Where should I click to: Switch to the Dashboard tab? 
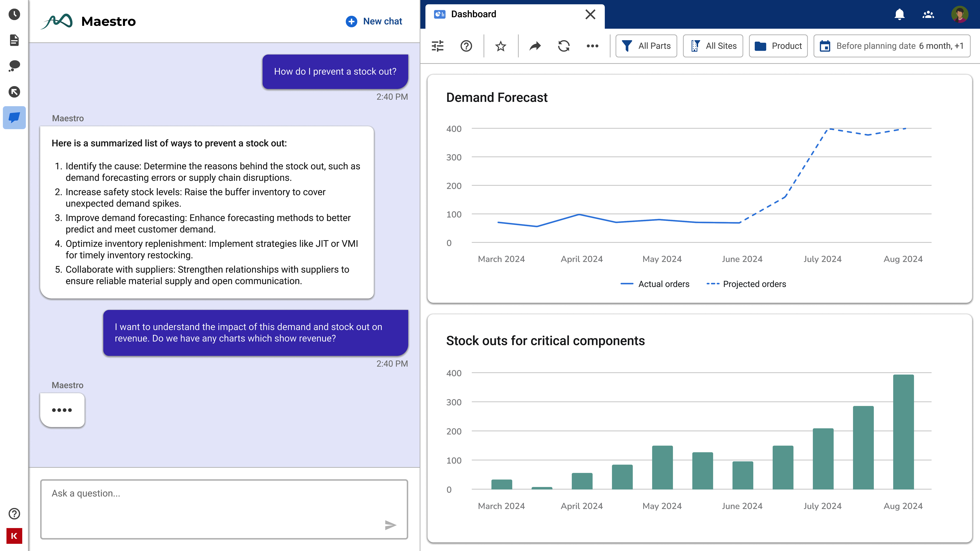[x=473, y=14]
